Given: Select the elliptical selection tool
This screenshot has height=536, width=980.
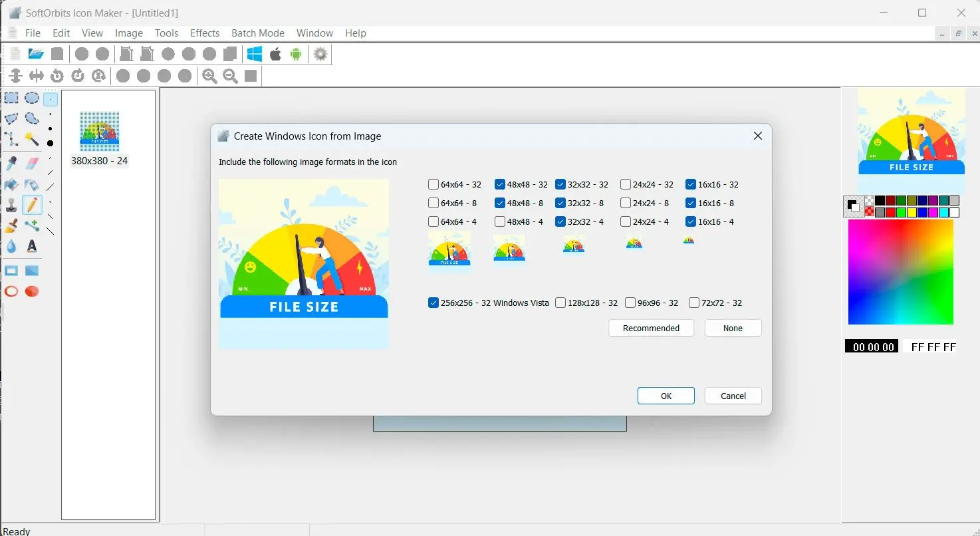Looking at the screenshot, I should [x=31, y=98].
